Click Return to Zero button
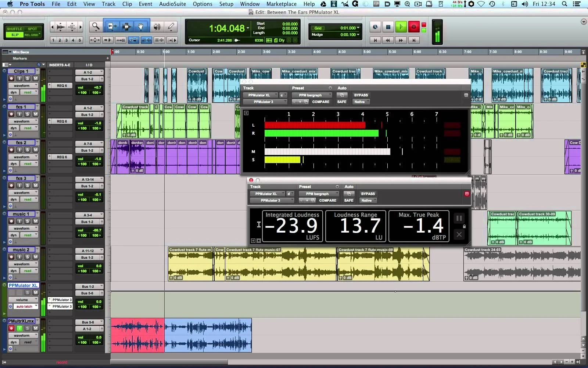Viewport: 588px width, 368px height. coord(375,40)
